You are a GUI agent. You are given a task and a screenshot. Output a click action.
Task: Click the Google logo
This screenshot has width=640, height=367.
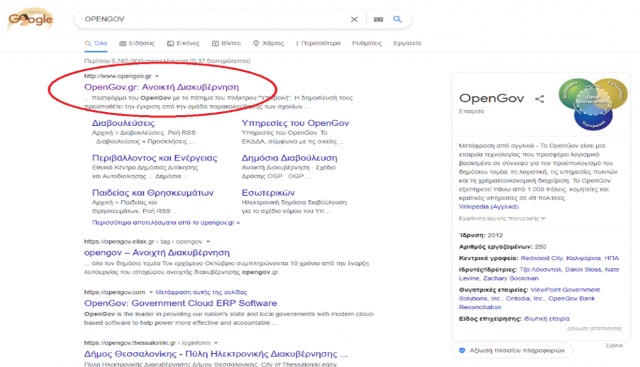click(x=31, y=19)
